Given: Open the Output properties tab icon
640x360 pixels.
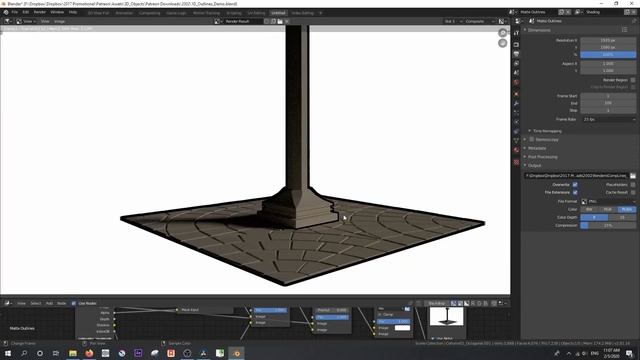Looking at the screenshot, I should (x=516, y=54).
